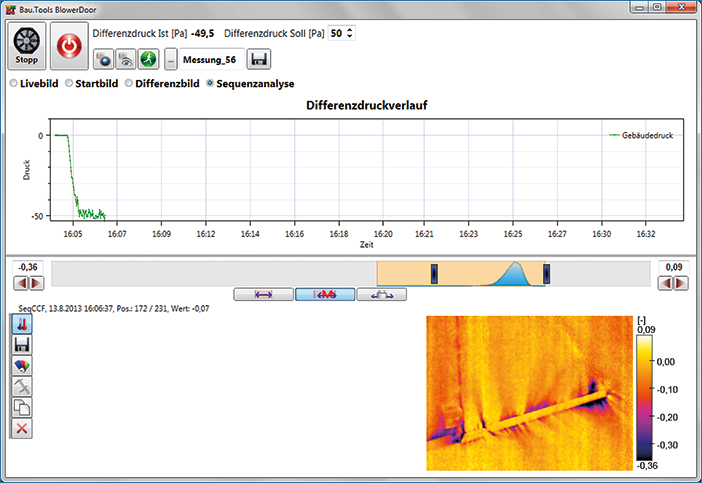Viewport: 702px width, 483px height.
Task: Select the Differenzbild radio button
Action: pos(128,83)
